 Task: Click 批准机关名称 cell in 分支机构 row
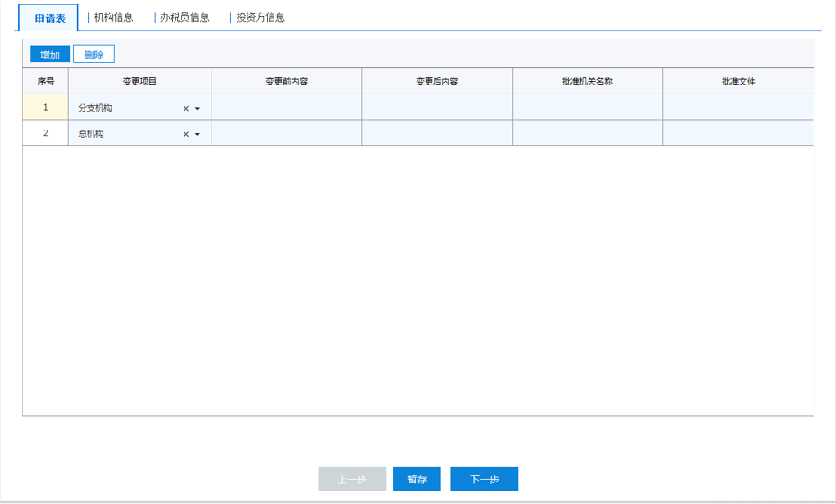pyautogui.click(x=588, y=107)
